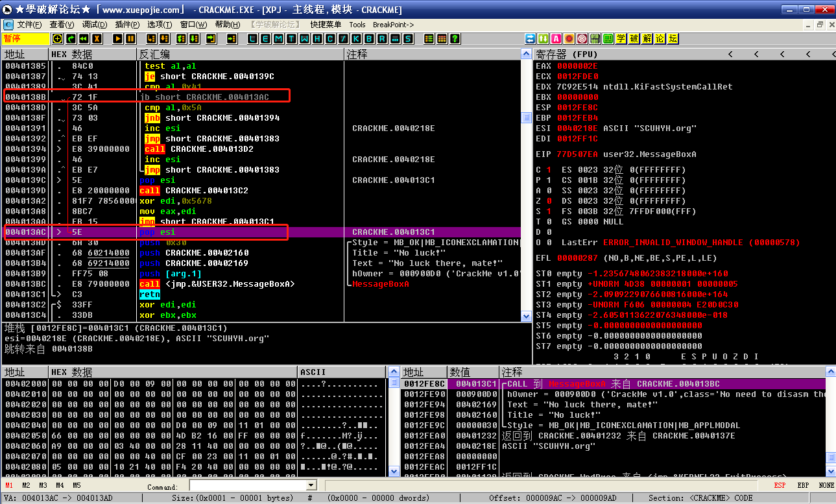Click the 暂停 paused status label
836x504 pixels.
25,39
